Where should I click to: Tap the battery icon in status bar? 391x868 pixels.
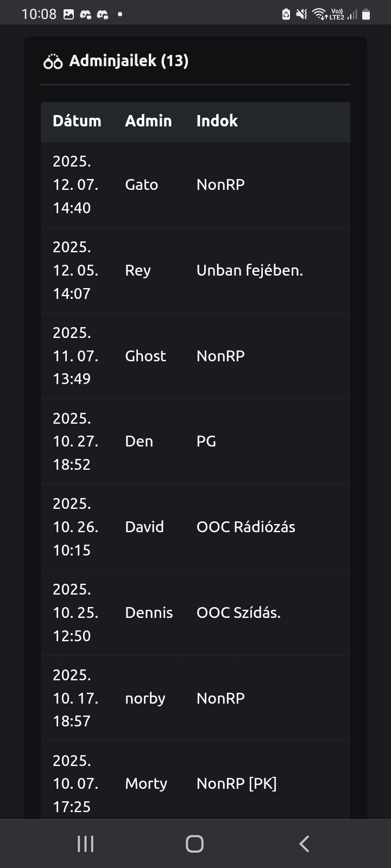point(366,15)
